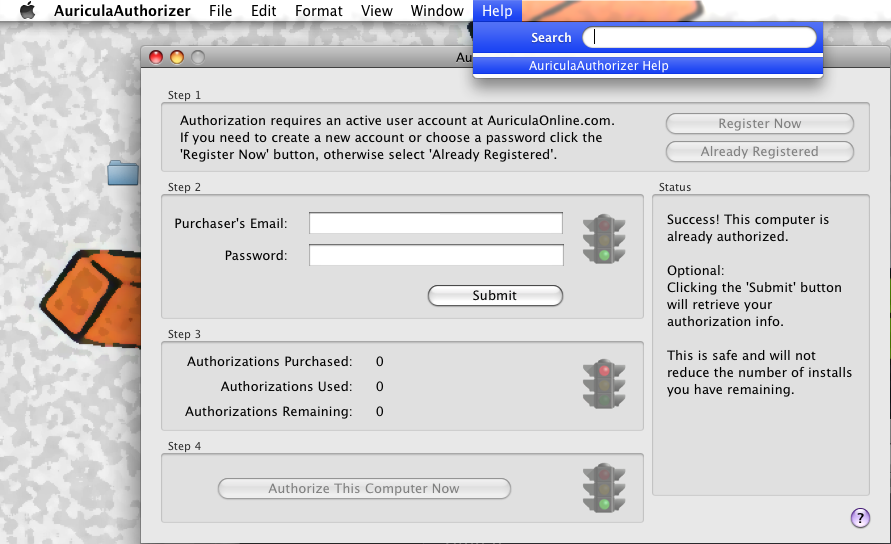
Task: Open the blue folder on the desktop
Action: tap(123, 173)
